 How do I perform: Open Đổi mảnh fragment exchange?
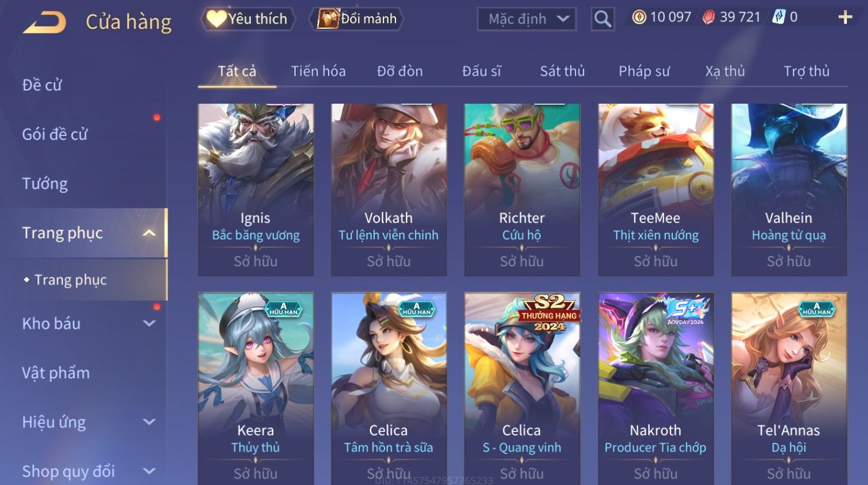(356, 19)
